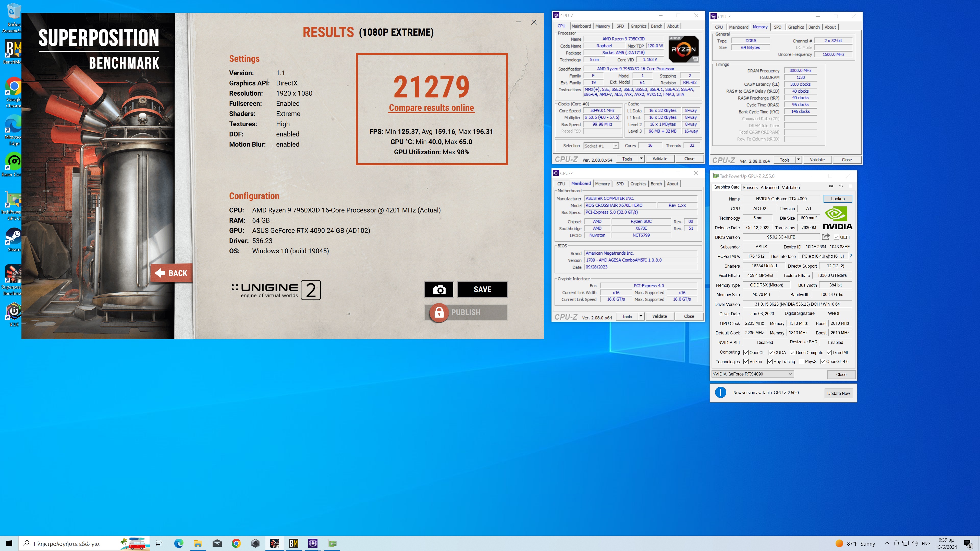Expand the Tools dropdown arrow in CPU-Z processor window

641,159
